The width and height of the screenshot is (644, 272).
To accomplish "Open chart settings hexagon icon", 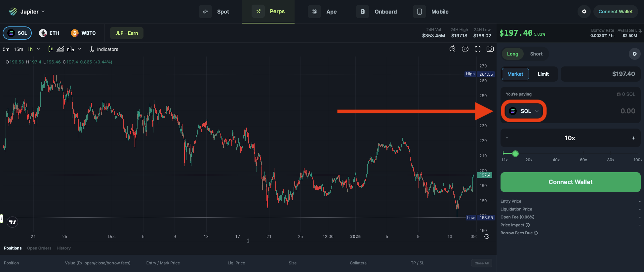I will [x=465, y=49].
